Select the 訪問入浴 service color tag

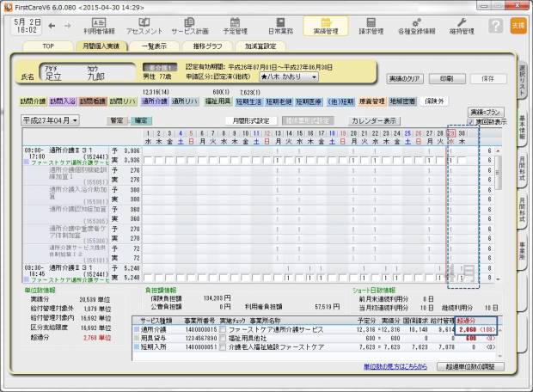62,101
